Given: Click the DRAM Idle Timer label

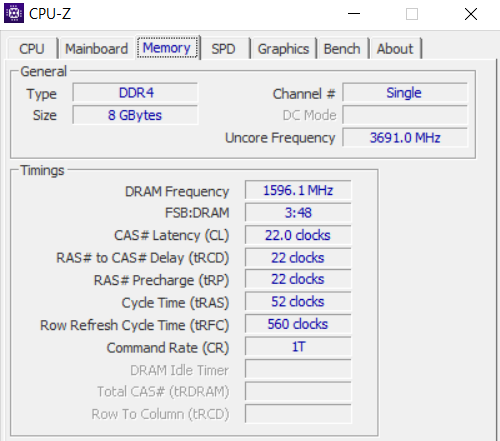Looking at the screenshot, I should [179, 370].
